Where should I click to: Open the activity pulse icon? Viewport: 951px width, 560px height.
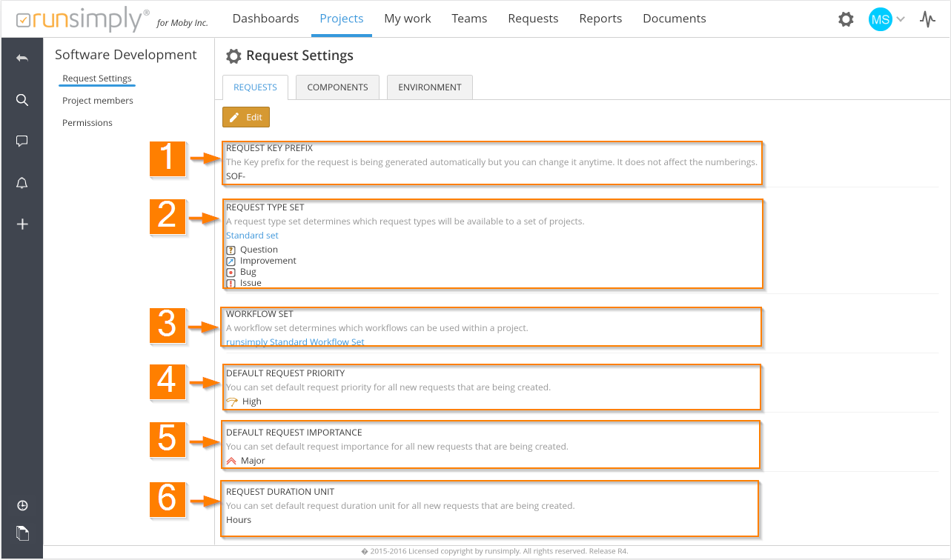(x=927, y=19)
